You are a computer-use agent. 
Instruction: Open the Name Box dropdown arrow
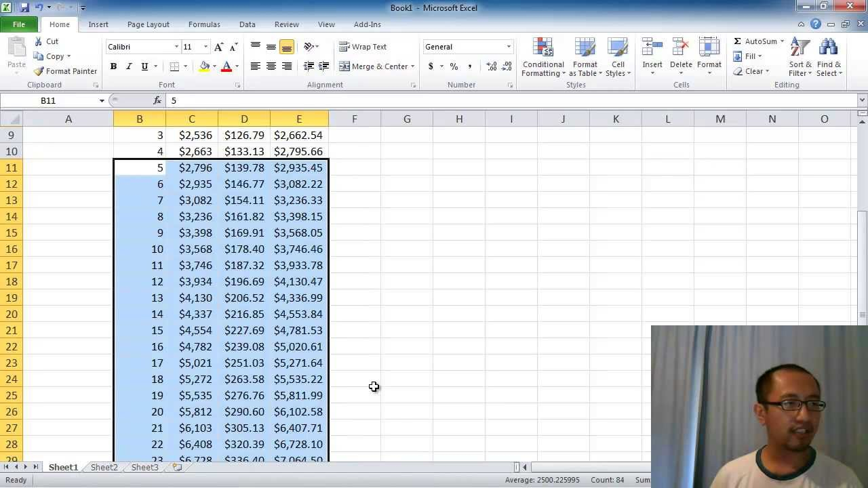pyautogui.click(x=102, y=100)
